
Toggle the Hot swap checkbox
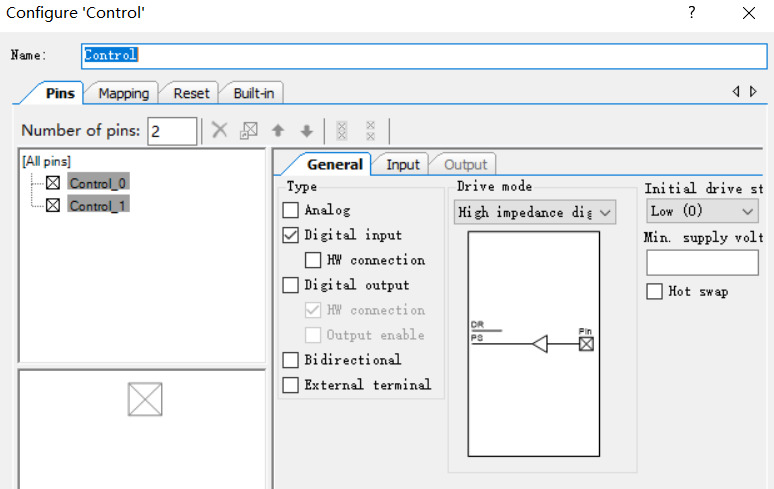click(655, 292)
